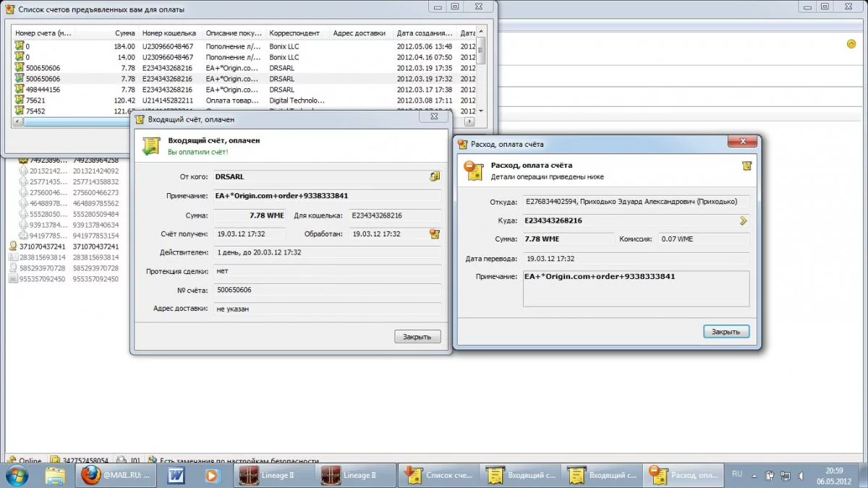Click the invoice icon in expense dialog corner

746,166
